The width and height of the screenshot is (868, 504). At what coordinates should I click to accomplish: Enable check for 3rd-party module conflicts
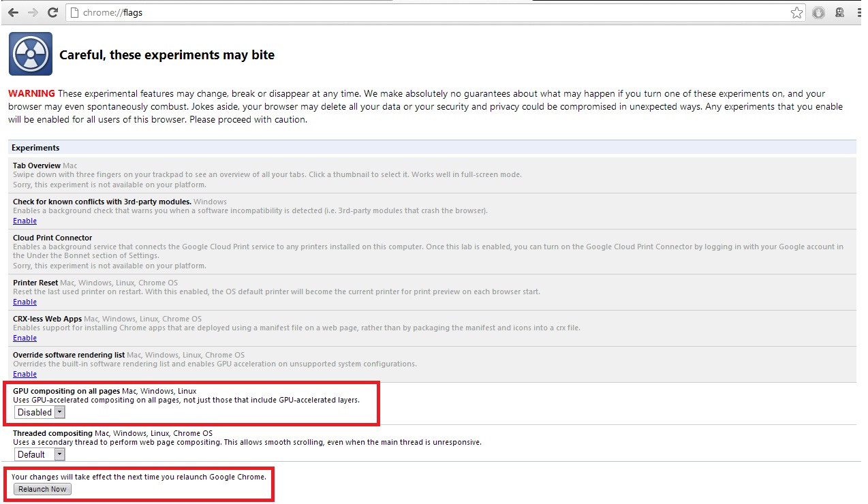point(25,221)
